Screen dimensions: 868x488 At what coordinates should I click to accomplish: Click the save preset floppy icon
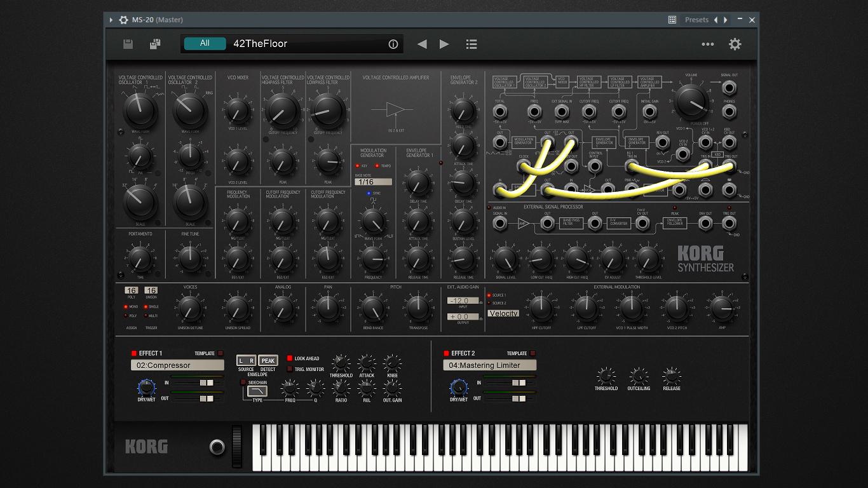click(x=128, y=44)
